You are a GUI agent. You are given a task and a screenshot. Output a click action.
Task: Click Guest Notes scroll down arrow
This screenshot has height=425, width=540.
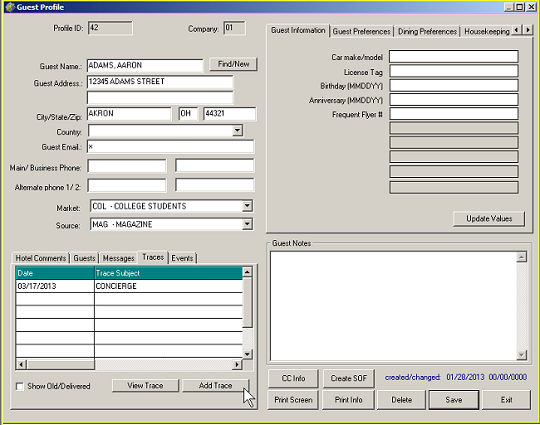point(522,355)
